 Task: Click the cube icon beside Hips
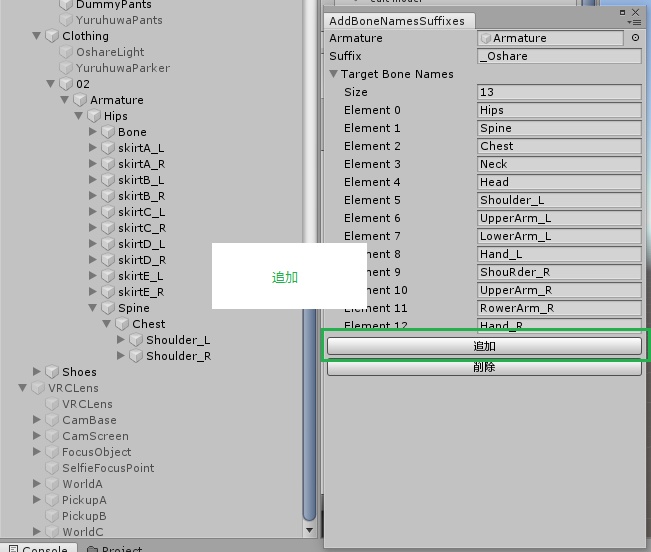[x=94, y=116]
